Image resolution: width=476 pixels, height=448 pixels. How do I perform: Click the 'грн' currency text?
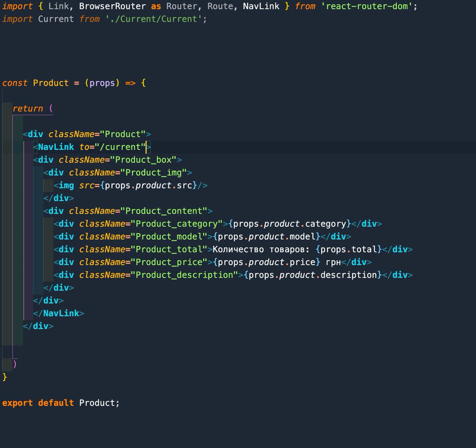[333, 262]
